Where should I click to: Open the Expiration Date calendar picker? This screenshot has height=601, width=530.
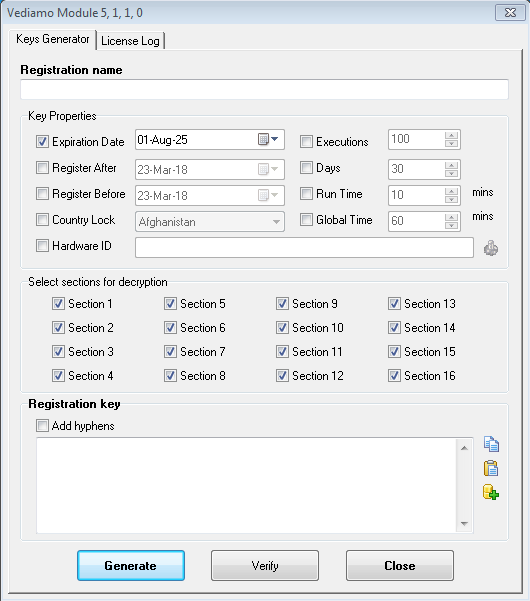268,139
